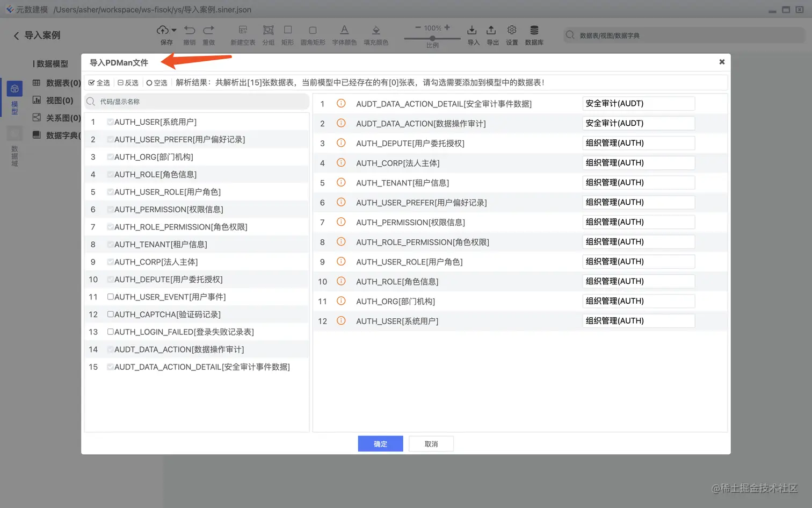Click the Save cloud icon in toolbar

(x=162, y=30)
